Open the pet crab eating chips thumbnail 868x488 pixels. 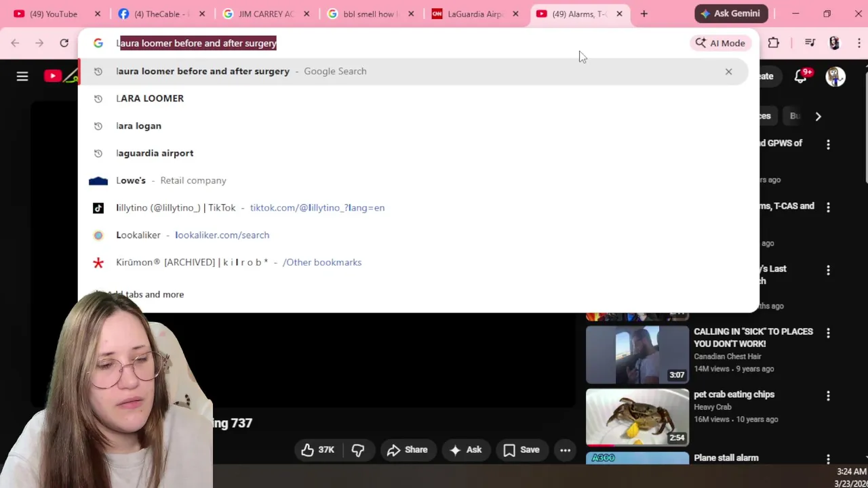(x=637, y=418)
